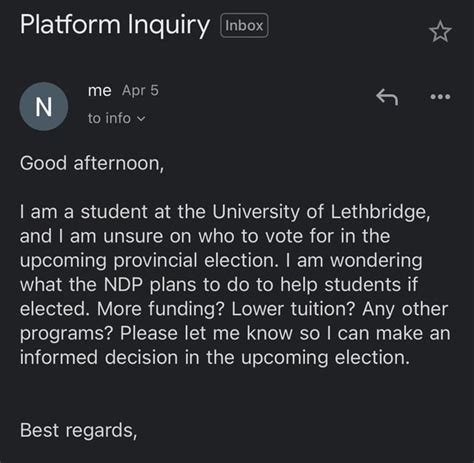Expand recipient details chevron next to info
Viewport: 474px width, 463px height.
tap(141, 119)
